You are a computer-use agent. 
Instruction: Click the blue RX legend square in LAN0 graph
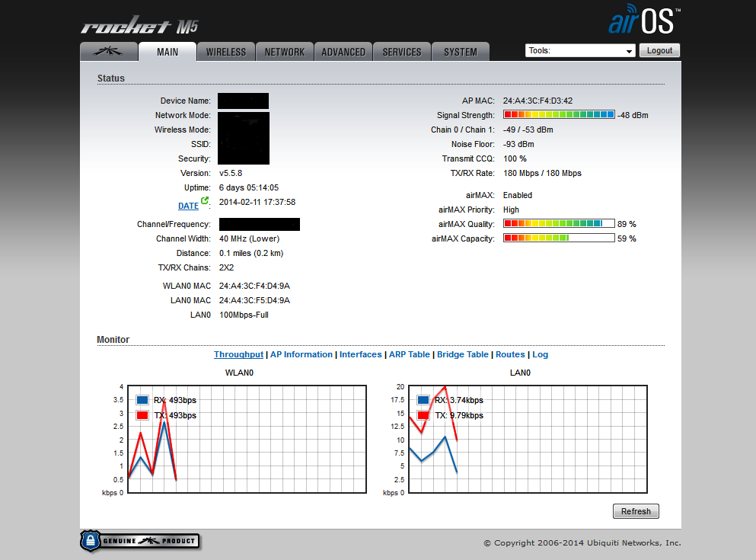point(423,400)
